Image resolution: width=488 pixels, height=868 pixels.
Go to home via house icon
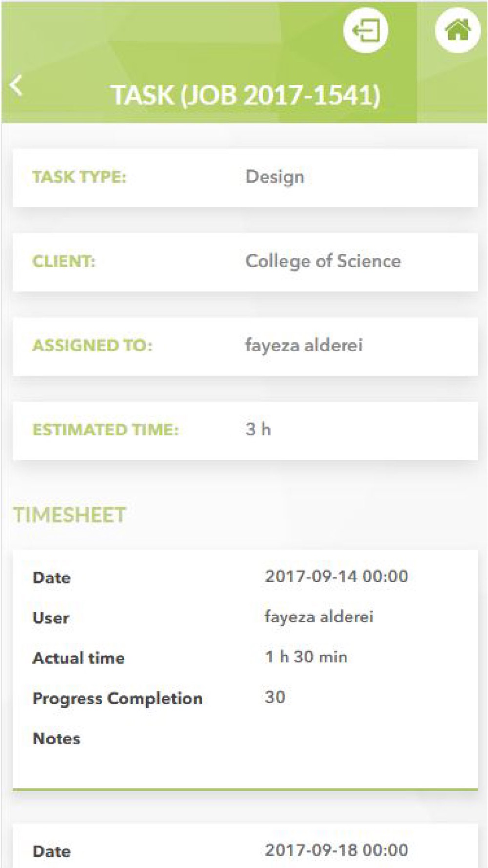pyautogui.click(x=457, y=30)
